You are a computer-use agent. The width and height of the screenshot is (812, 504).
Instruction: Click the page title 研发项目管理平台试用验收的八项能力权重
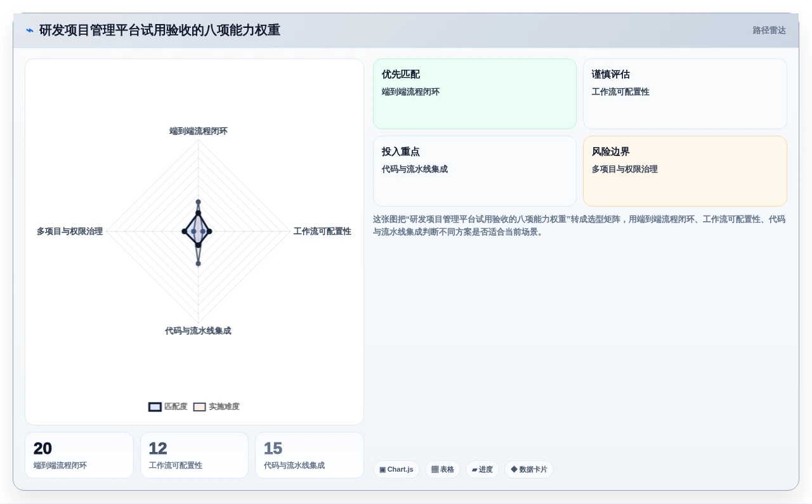160,30
